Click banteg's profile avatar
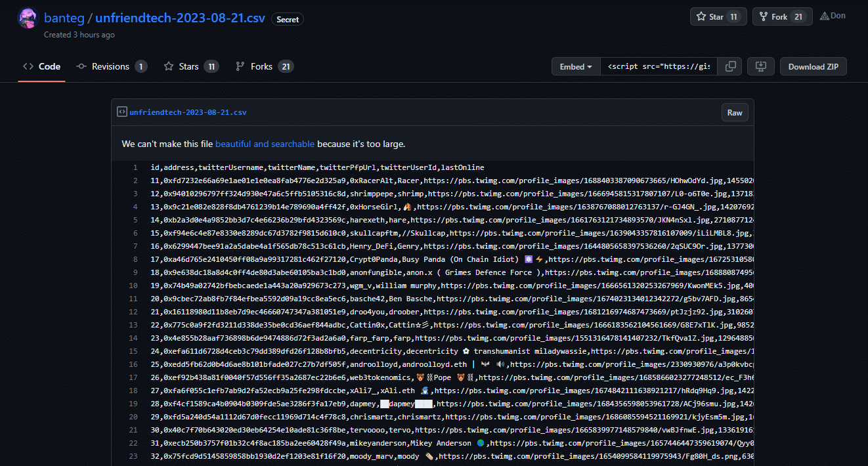 (28, 18)
